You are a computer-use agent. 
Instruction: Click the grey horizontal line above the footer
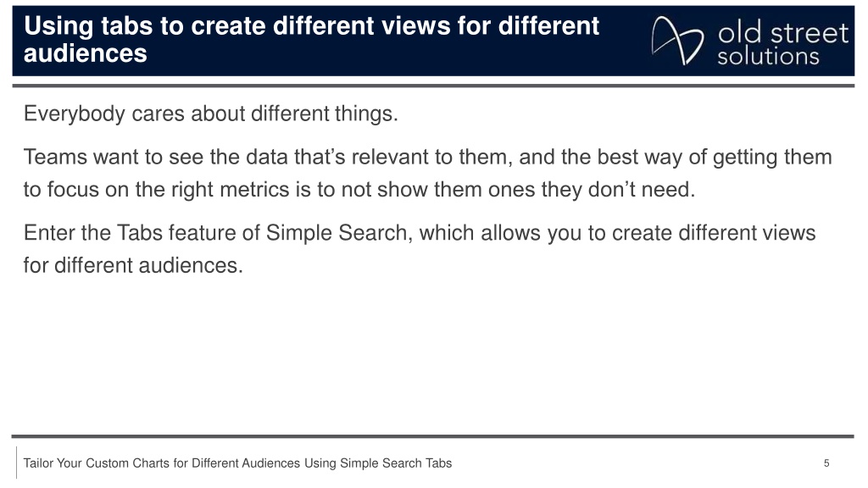pos(433,436)
